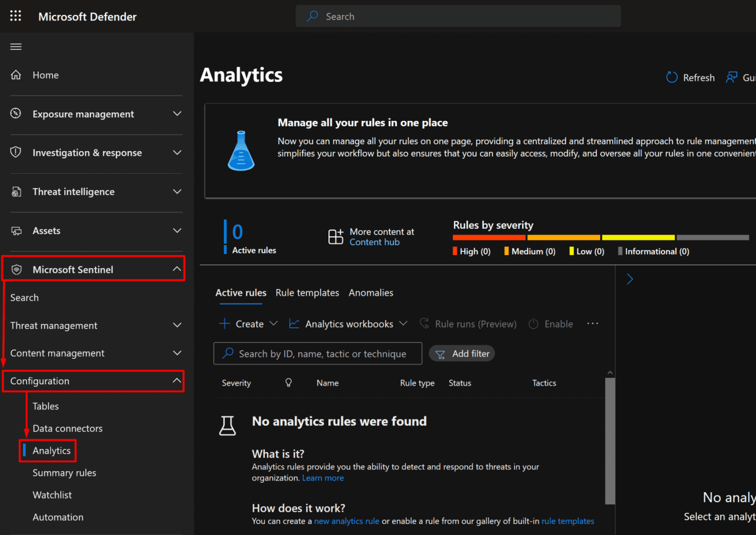The width and height of the screenshot is (756, 535).
Task: Click the lightbulb column header icon
Action: click(288, 383)
